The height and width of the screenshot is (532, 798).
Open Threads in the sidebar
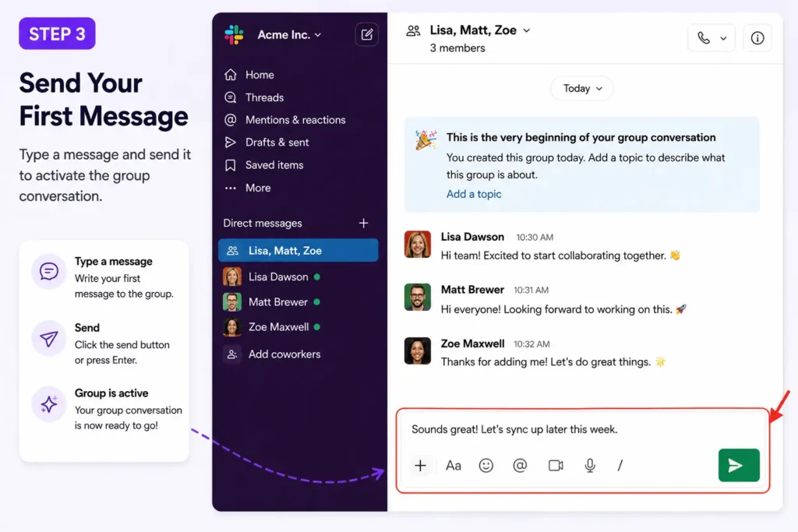pos(265,97)
